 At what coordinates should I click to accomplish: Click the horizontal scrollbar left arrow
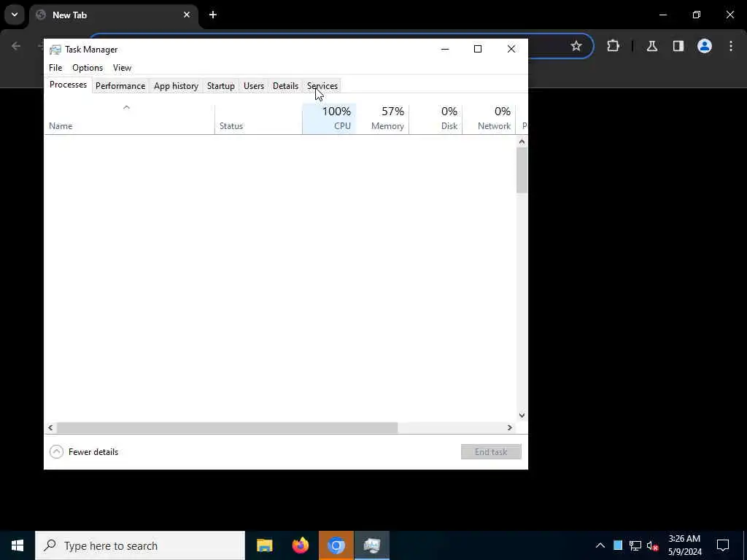click(x=50, y=427)
